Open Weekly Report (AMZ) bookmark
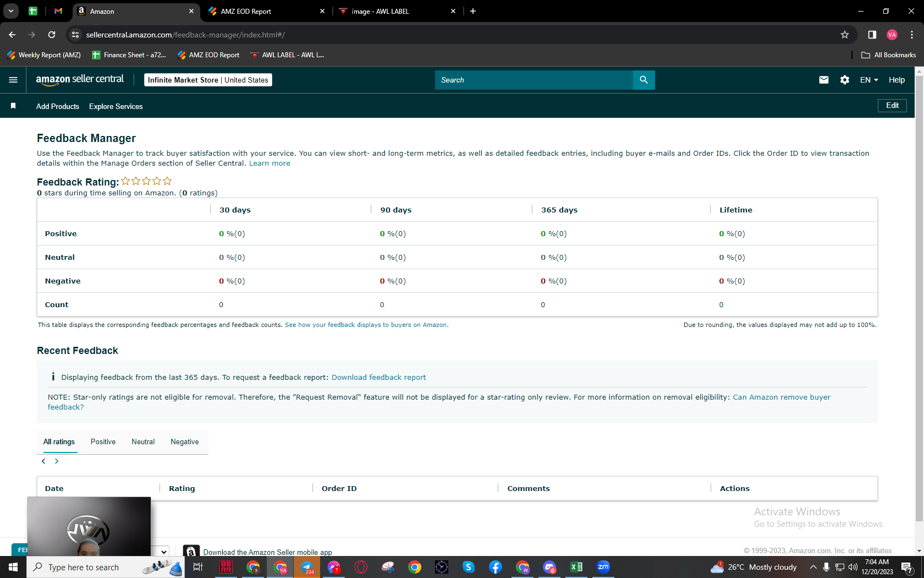Image resolution: width=924 pixels, height=578 pixels. click(x=43, y=55)
